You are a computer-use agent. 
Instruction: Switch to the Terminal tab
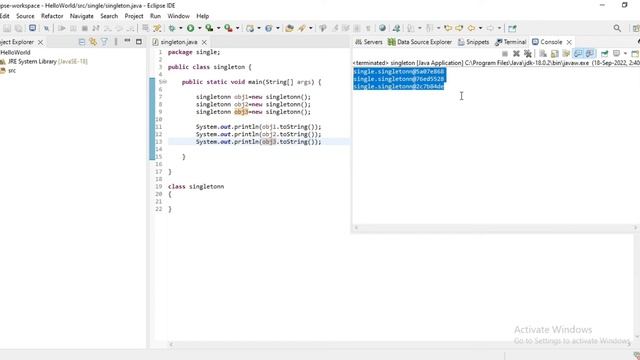click(x=511, y=42)
